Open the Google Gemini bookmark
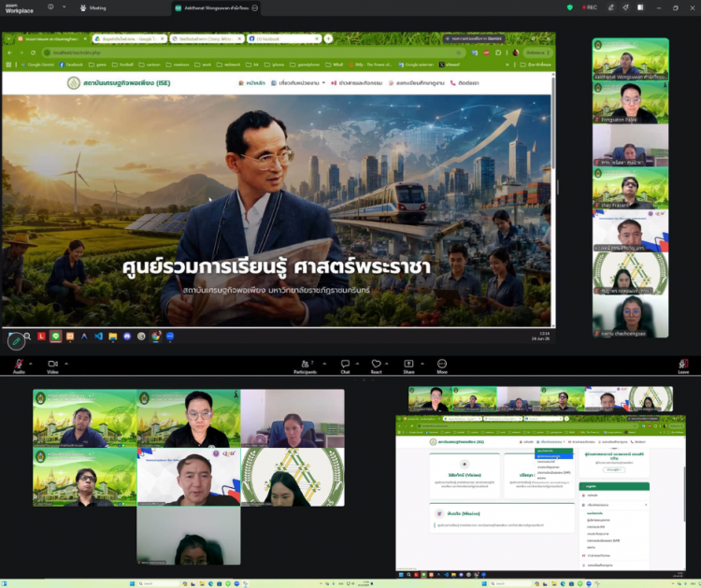This screenshot has width=701, height=588. pyautogui.click(x=37, y=65)
